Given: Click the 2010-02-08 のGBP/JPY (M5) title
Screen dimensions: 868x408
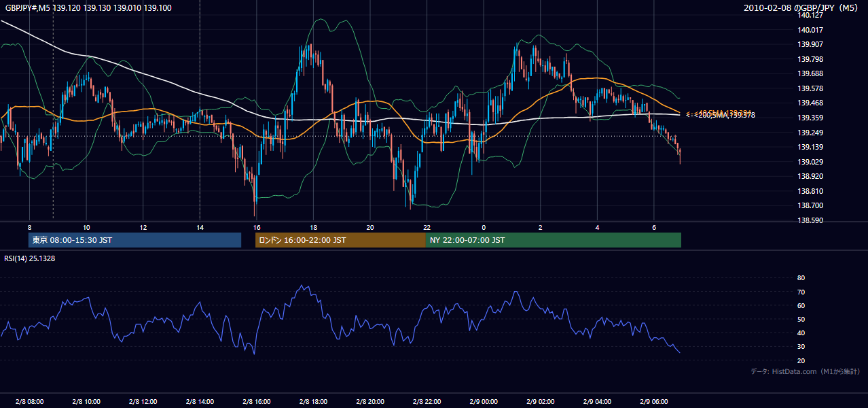Looking at the screenshot, I should tap(802, 8).
